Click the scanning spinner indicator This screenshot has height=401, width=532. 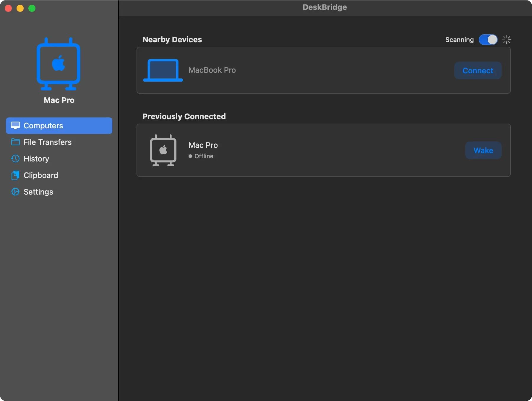pyautogui.click(x=507, y=40)
